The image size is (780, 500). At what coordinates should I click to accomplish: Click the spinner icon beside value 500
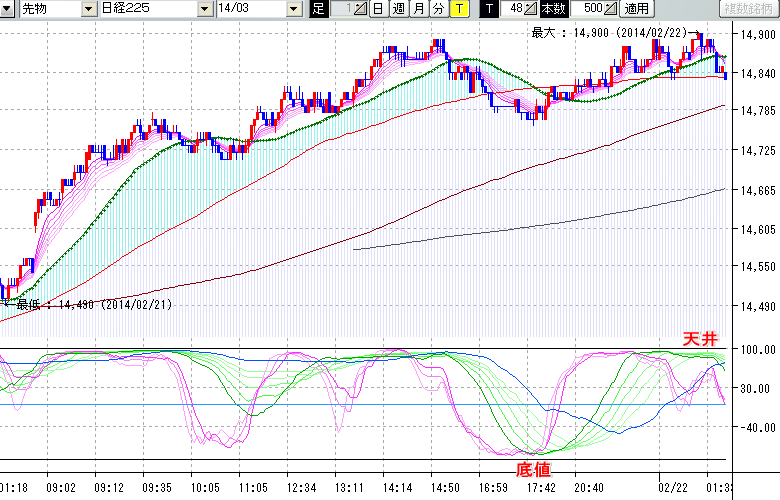[611, 9]
